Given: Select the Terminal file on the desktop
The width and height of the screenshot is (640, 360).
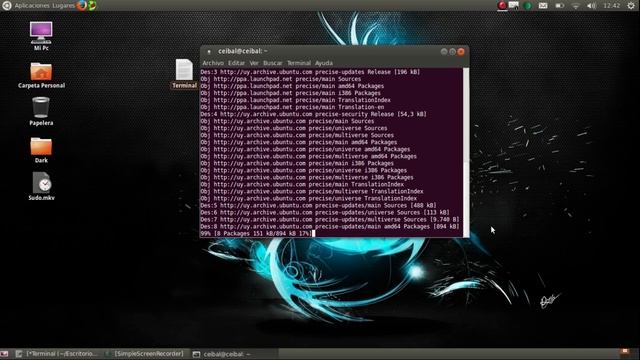Looking at the screenshot, I should 184,73.
